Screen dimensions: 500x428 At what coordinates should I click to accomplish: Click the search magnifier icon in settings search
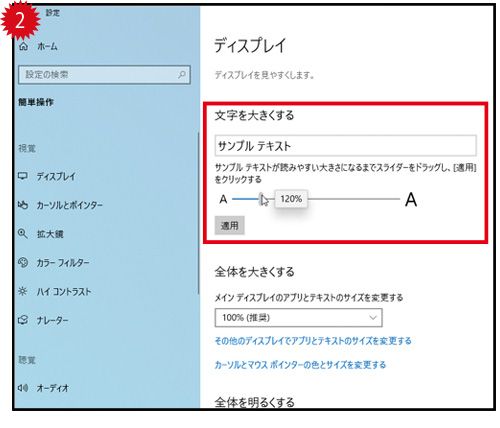pos(182,74)
